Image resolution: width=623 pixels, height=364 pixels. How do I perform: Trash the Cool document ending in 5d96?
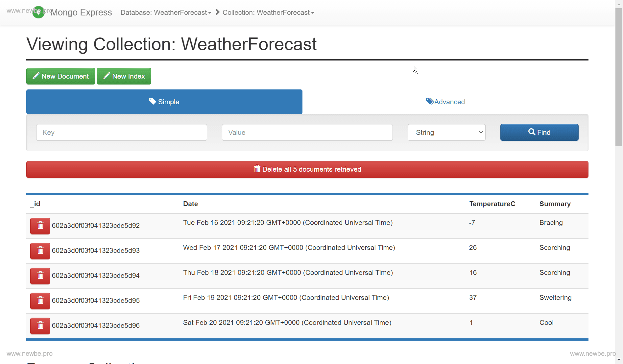[40, 326]
